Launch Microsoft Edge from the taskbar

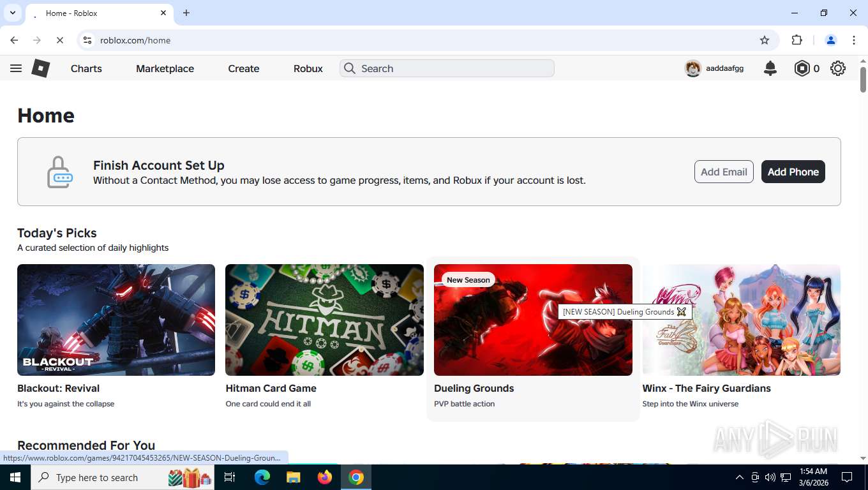(x=262, y=477)
